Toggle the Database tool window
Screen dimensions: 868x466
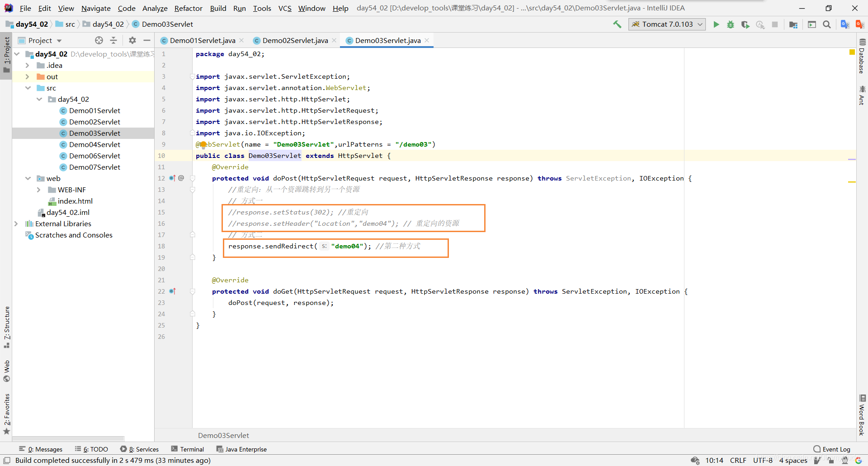click(862, 56)
